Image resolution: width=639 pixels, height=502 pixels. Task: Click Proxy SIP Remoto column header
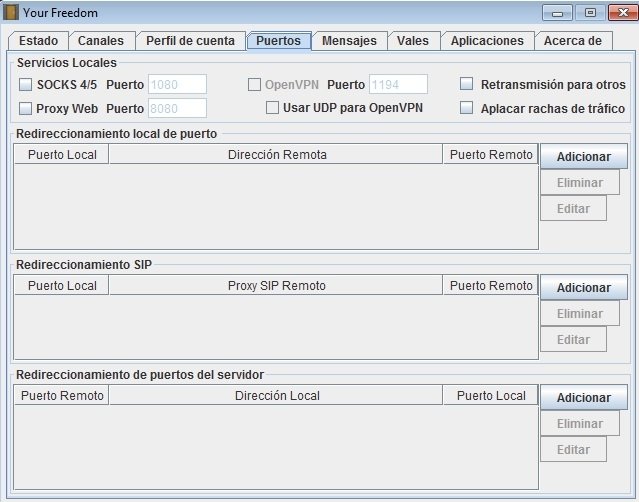(276, 286)
